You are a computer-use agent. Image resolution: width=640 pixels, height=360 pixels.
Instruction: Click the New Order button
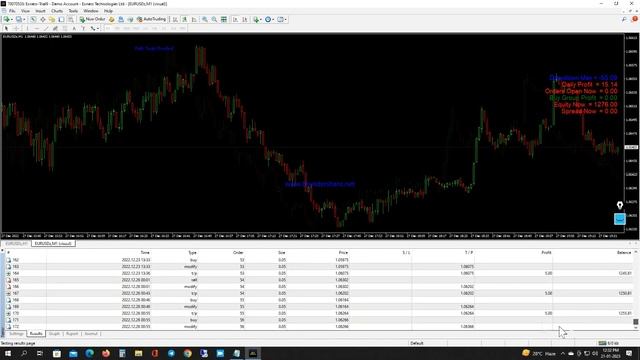[x=93, y=19]
